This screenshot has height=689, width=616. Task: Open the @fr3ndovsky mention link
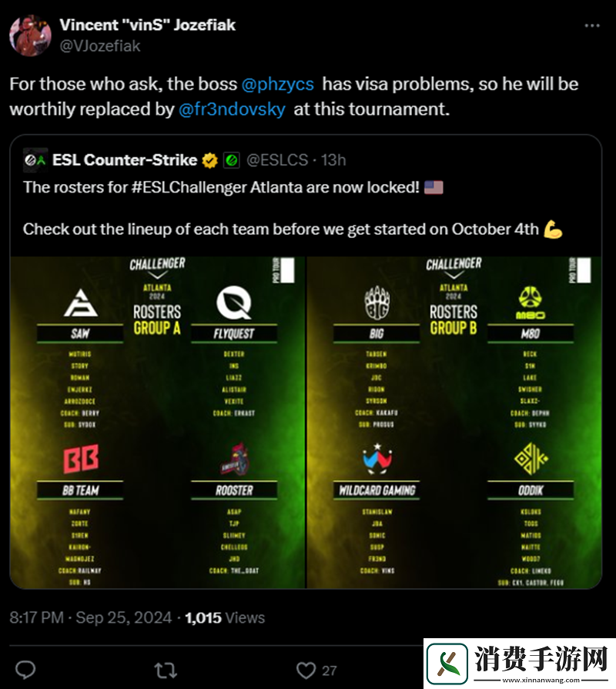pyautogui.click(x=233, y=109)
